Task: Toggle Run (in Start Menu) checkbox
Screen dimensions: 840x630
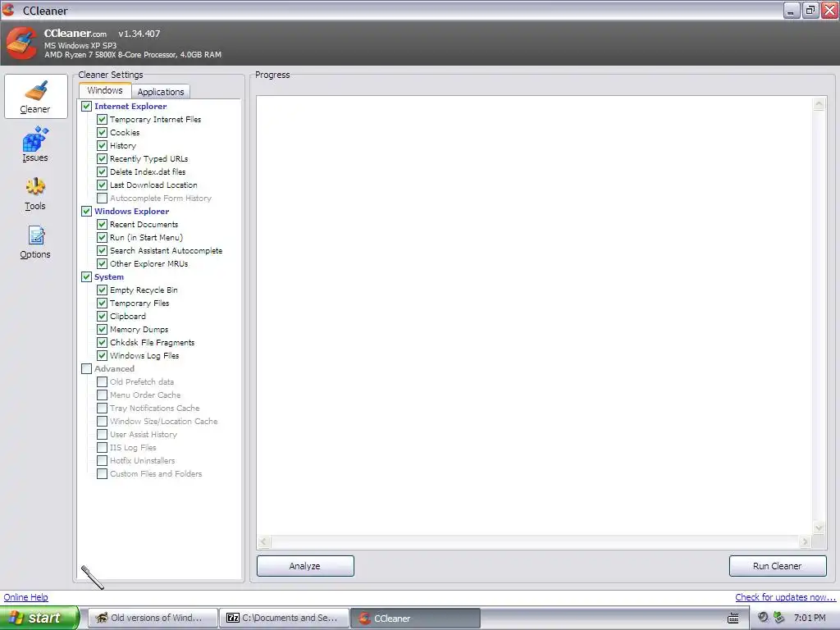Action: coord(102,237)
